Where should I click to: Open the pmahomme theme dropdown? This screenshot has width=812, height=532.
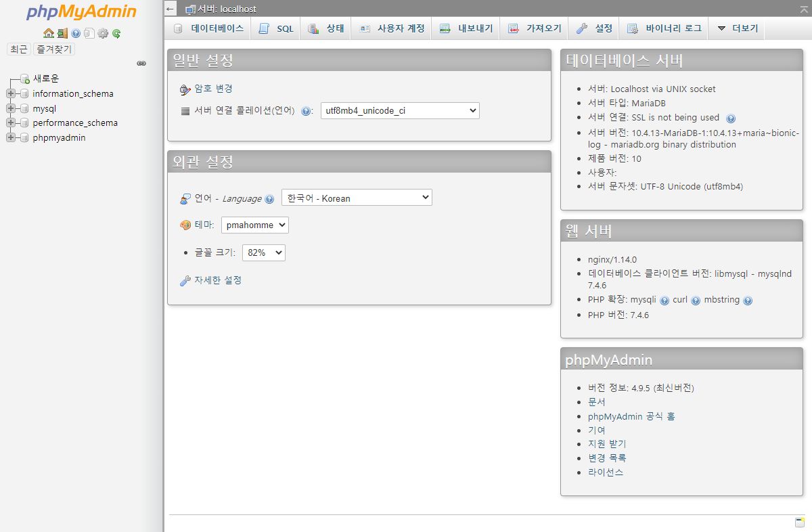point(255,225)
